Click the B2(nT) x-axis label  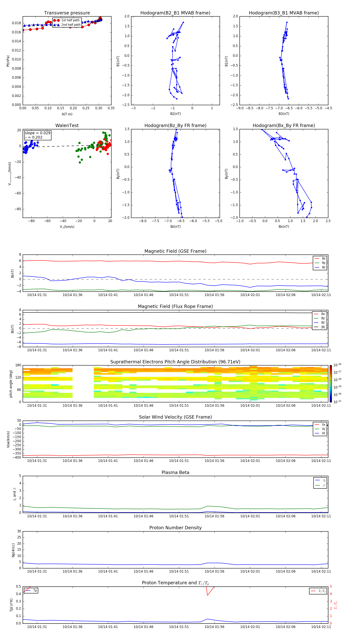[x=175, y=114]
